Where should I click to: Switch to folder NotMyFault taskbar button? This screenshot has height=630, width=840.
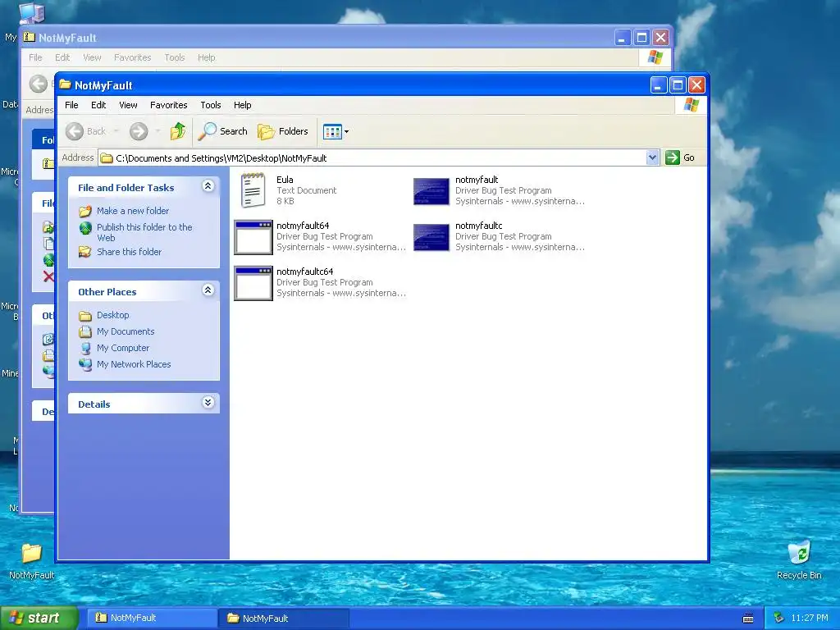tap(284, 619)
